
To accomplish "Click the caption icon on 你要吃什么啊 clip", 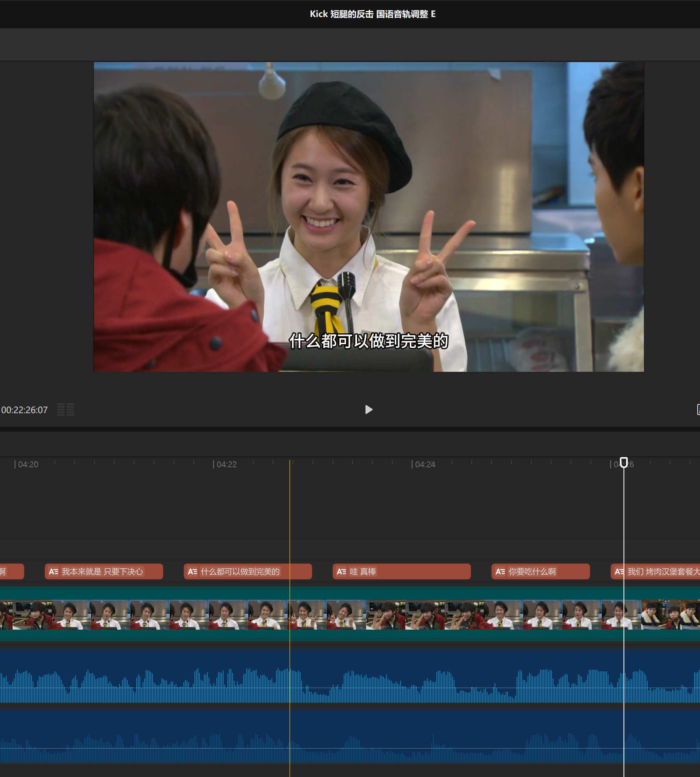I will pos(500,571).
